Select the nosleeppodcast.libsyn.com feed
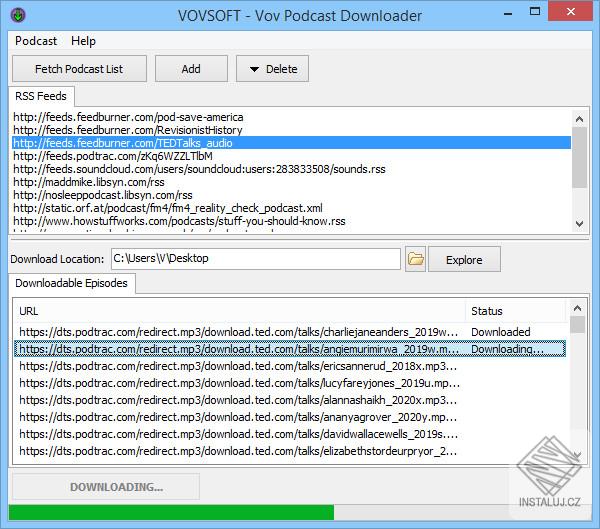Image resolution: width=600 pixels, height=529 pixels. (x=103, y=195)
